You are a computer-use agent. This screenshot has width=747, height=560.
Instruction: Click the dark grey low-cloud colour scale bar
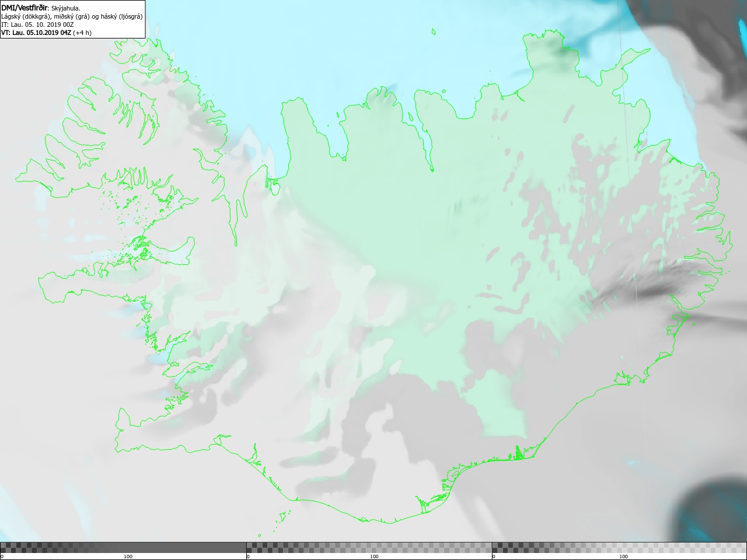tap(123, 547)
